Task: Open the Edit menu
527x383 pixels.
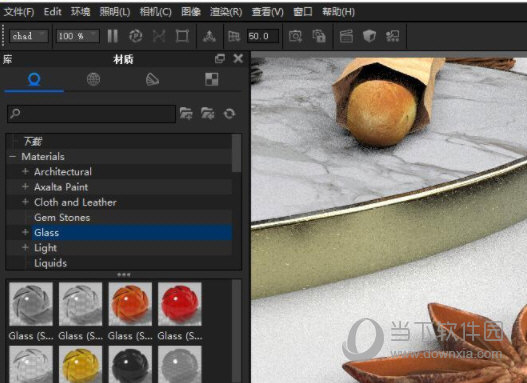Action: [x=52, y=12]
